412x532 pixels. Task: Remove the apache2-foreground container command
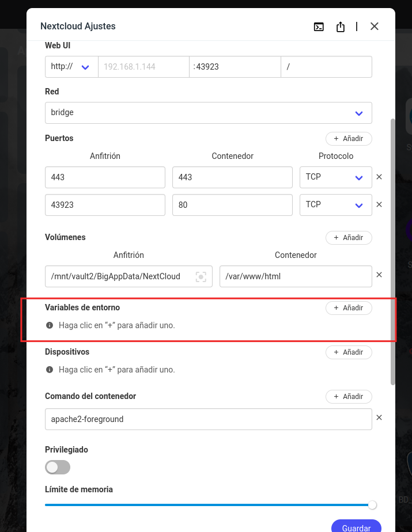coord(379,417)
